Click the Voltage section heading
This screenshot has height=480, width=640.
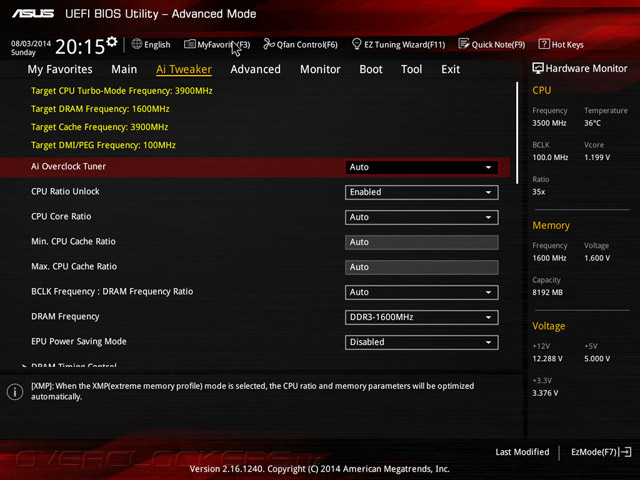549,326
